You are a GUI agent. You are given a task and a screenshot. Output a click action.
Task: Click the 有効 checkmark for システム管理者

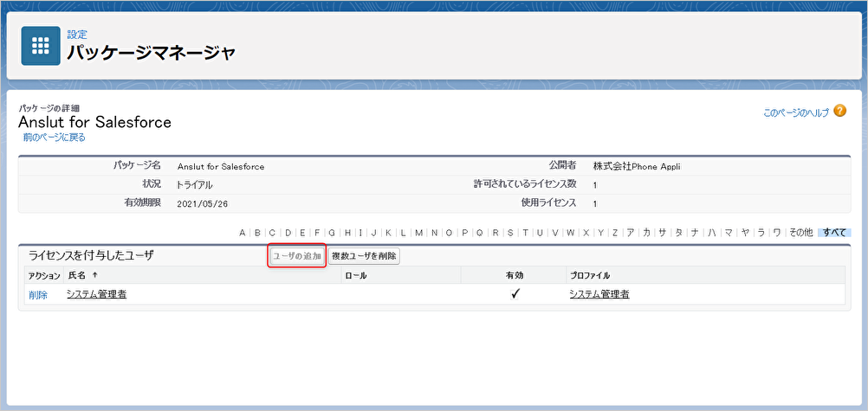click(515, 294)
